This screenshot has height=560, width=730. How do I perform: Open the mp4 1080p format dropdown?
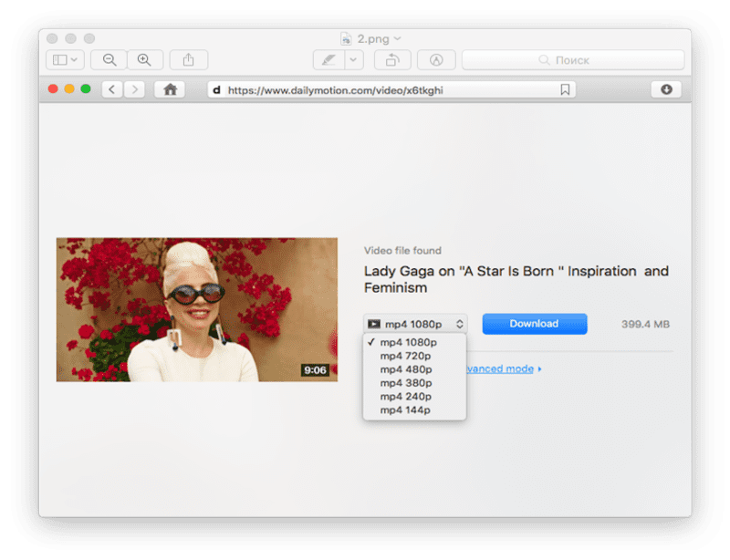coord(415,324)
